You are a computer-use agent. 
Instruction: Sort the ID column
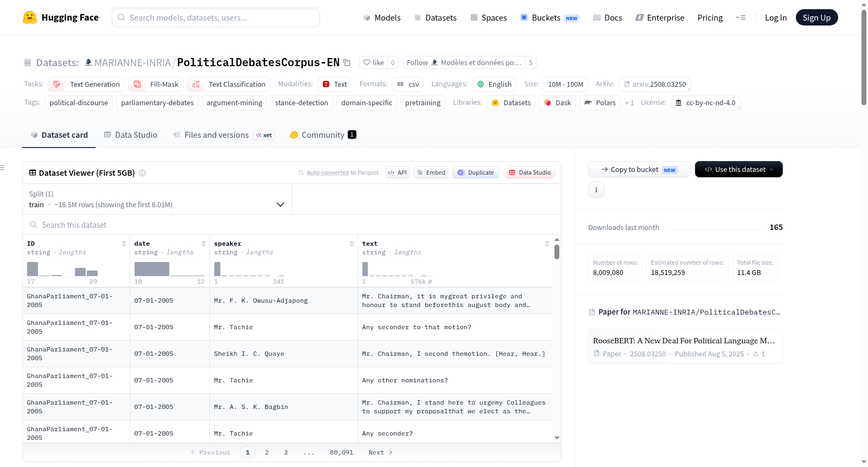tap(124, 244)
